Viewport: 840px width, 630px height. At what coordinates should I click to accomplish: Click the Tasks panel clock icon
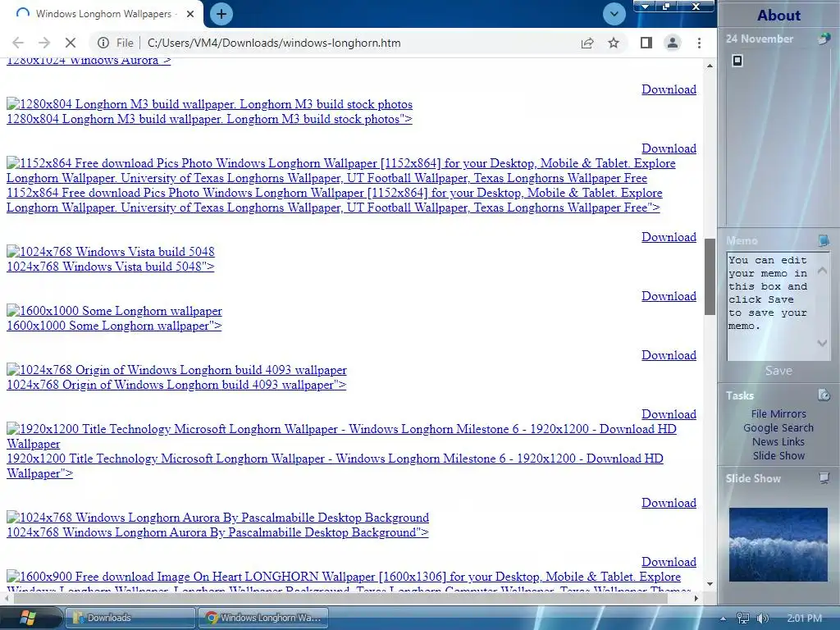pos(824,395)
